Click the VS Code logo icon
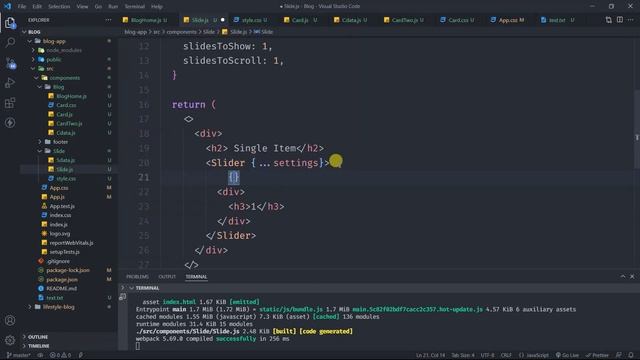 7,6
